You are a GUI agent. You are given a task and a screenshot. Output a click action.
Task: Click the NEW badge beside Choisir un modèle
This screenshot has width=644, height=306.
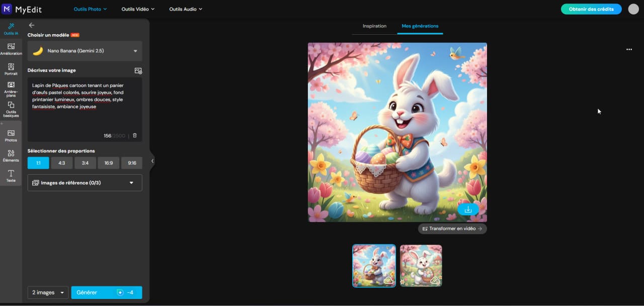coord(75,35)
